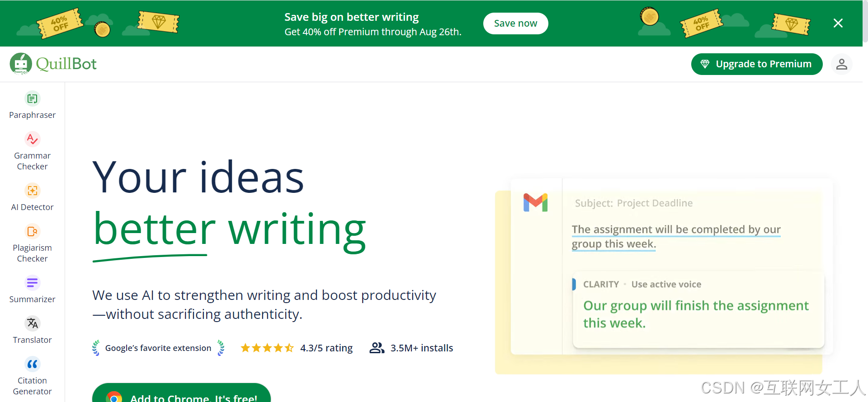The width and height of the screenshot is (868, 402).
Task: Click the star rating row
Action: point(267,348)
